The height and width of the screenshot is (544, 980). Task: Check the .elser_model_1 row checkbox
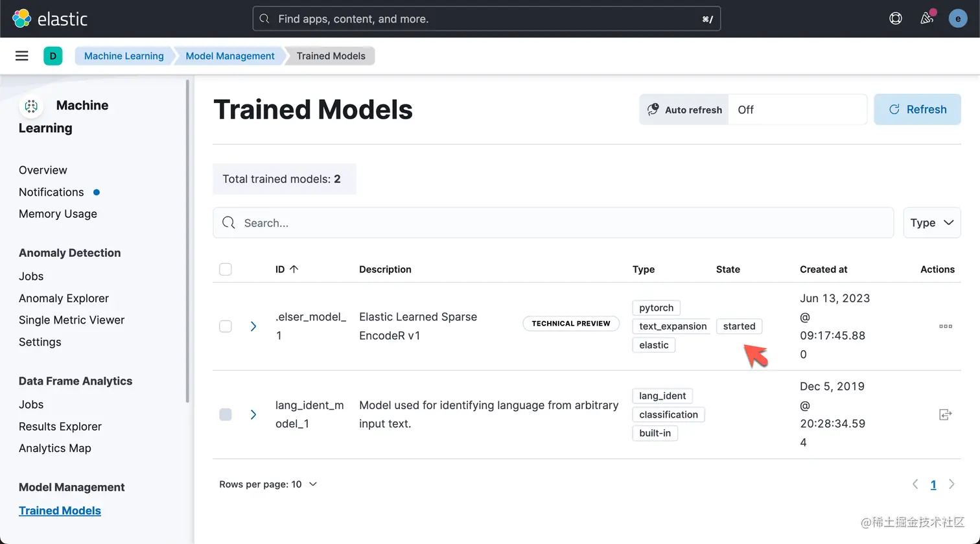coord(226,326)
